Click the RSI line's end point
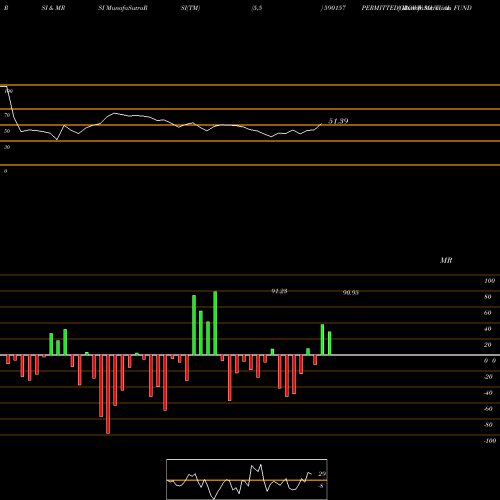500x500 pixels. pyautogui.click(x=322, y=124)
